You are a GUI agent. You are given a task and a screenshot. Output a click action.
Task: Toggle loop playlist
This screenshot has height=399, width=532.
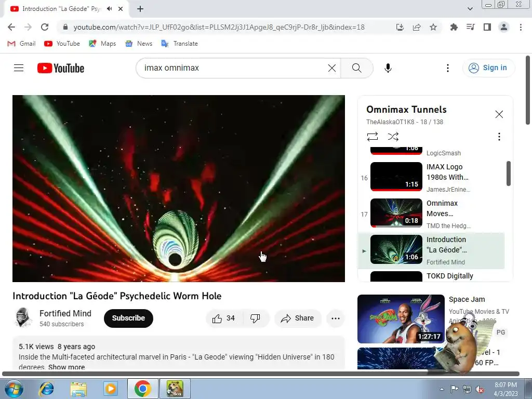pos(372,137)
